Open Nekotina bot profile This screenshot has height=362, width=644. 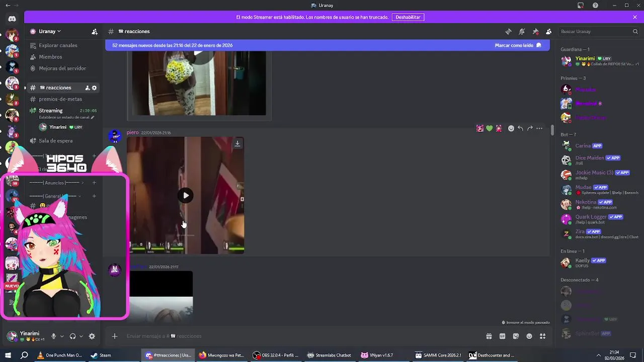pyautogui.click(x=600, y=204)
